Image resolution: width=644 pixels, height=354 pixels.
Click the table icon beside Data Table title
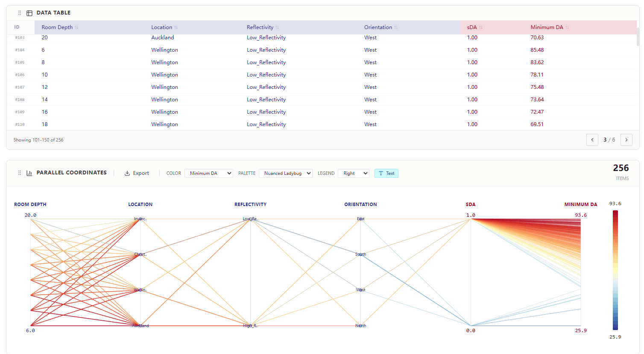click(29, 13)
